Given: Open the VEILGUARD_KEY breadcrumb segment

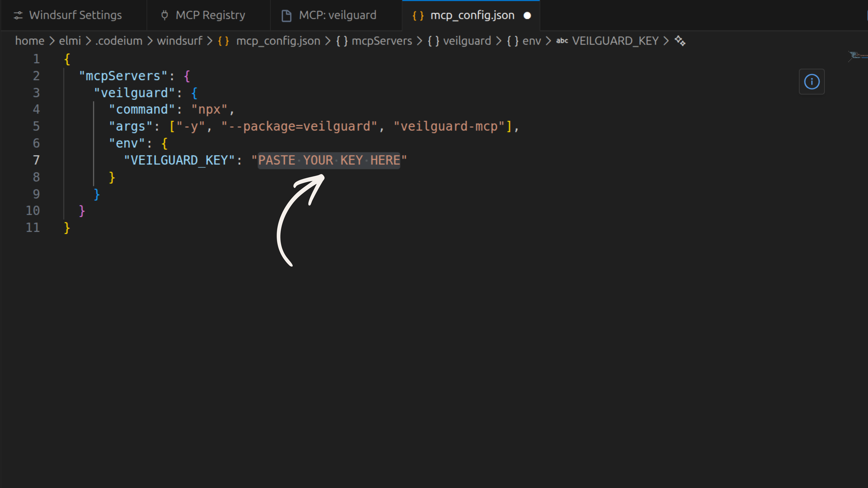Looking at the screenshot, I should point(615,41).
